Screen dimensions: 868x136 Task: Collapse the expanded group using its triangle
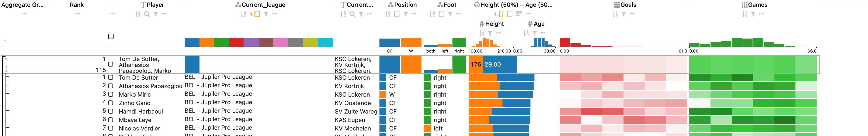click(5, 59)
